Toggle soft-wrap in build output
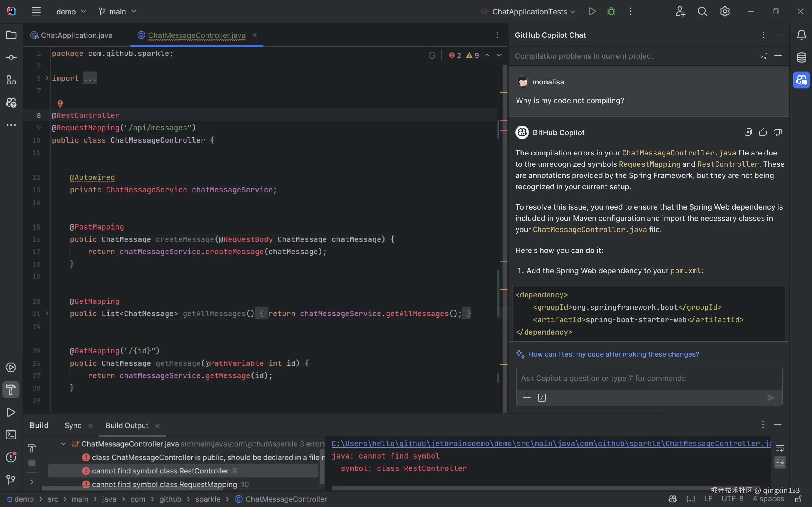 click(x=780, y=448)
